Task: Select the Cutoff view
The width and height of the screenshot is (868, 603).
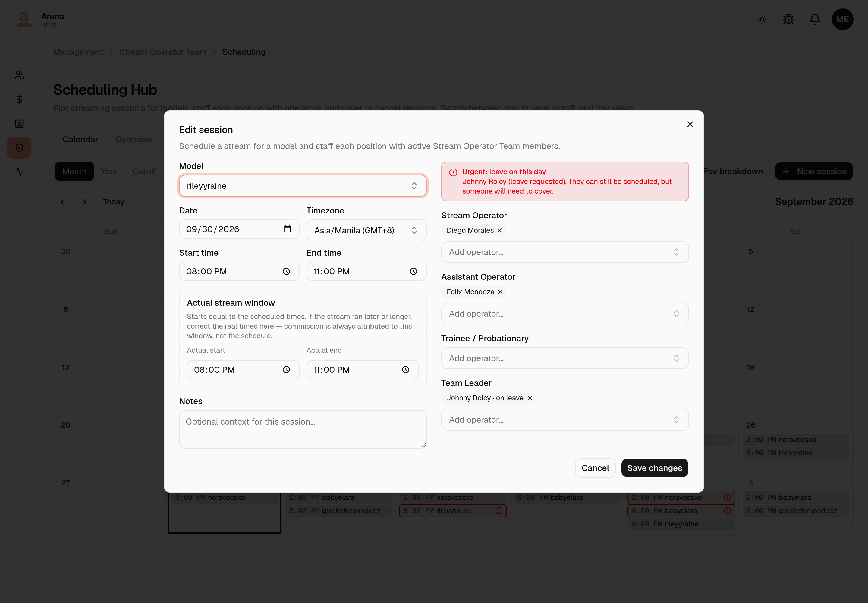Action: pyautogui.click(x=144, y=172)
